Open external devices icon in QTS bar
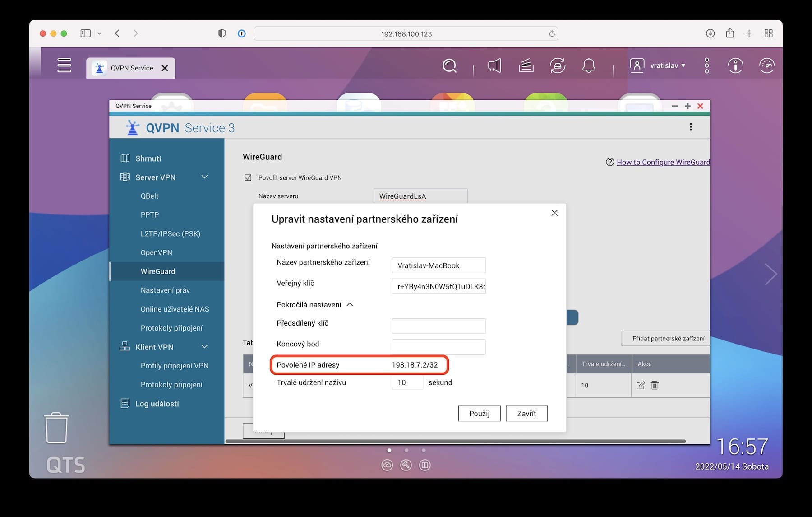Image resolution: width=812 pixels, height=517 pixels. pos(558,66)
